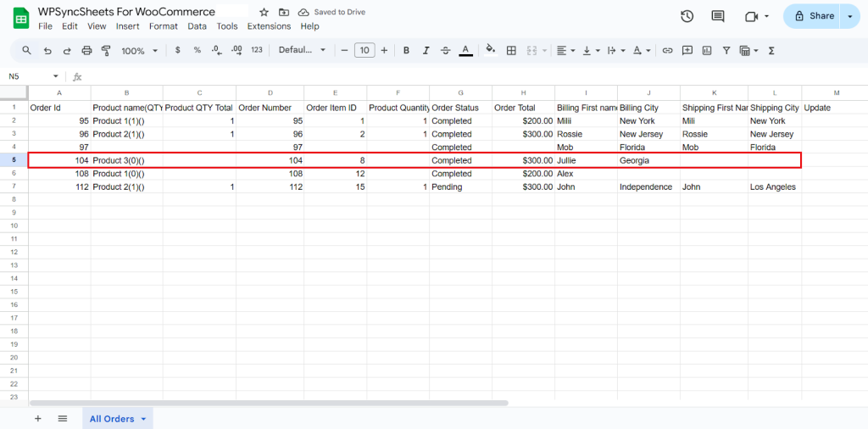
Task: Toggle strikethrough formatting
Action: point(446,50)
